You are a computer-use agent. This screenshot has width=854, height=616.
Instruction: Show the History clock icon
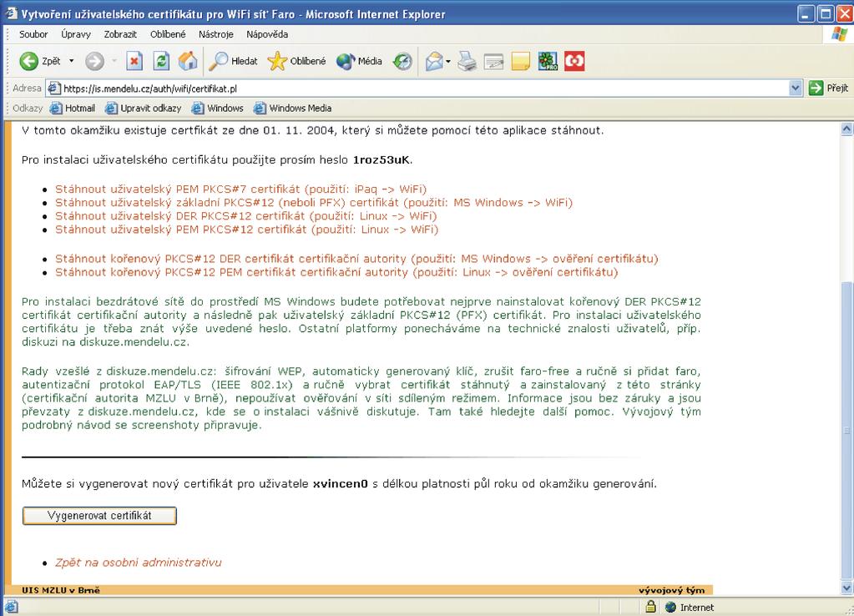click(402, 61)
